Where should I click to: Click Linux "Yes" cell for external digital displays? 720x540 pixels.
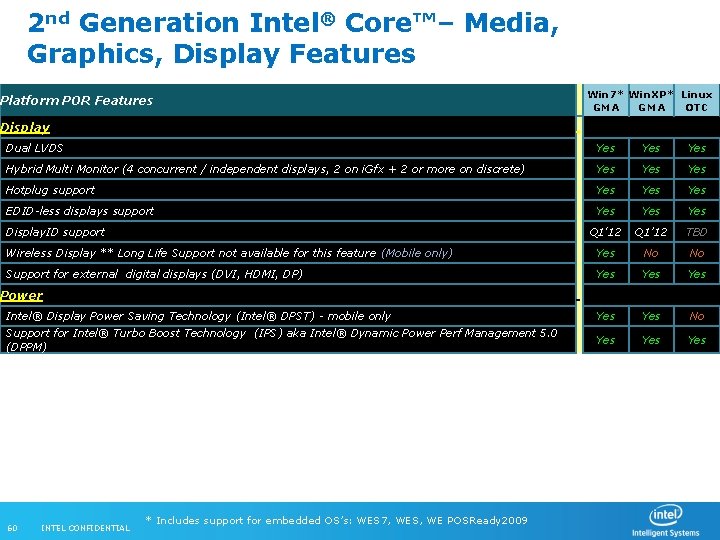click(697, 274)
